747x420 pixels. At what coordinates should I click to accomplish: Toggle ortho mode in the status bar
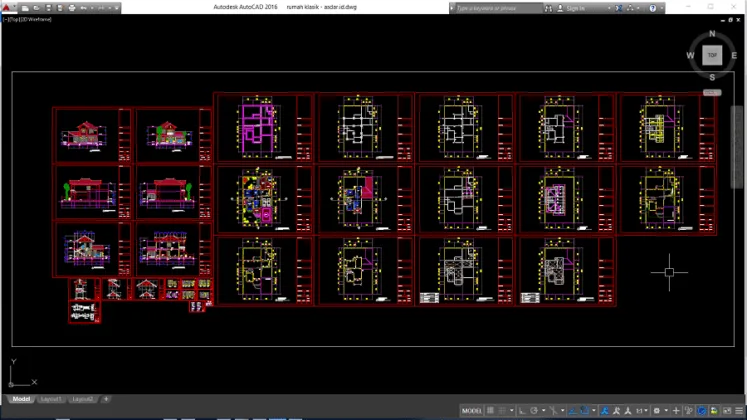(x=522, y=411)
